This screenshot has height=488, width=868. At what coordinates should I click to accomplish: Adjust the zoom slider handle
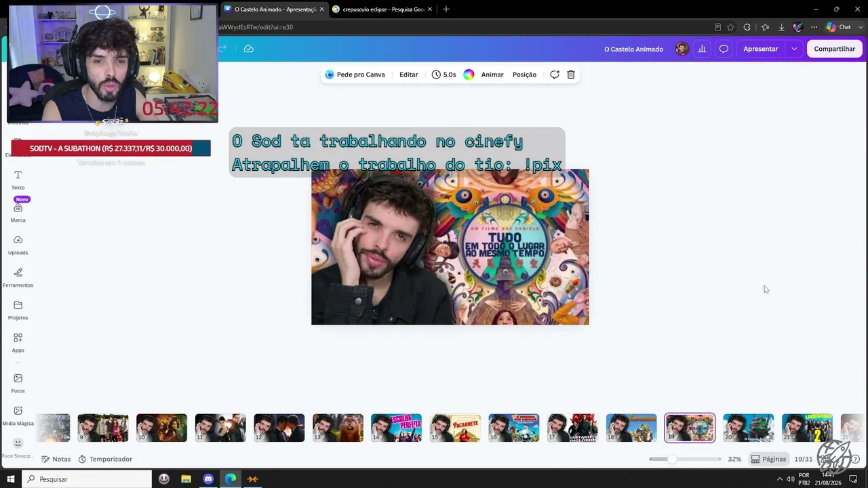coord(672,459)
